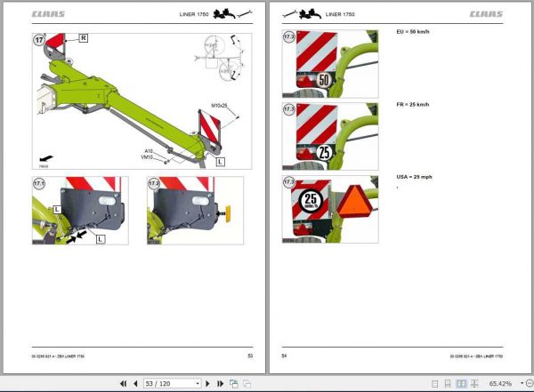
Task: Click the CLAAS logo on right page
Action: (486, 14)
